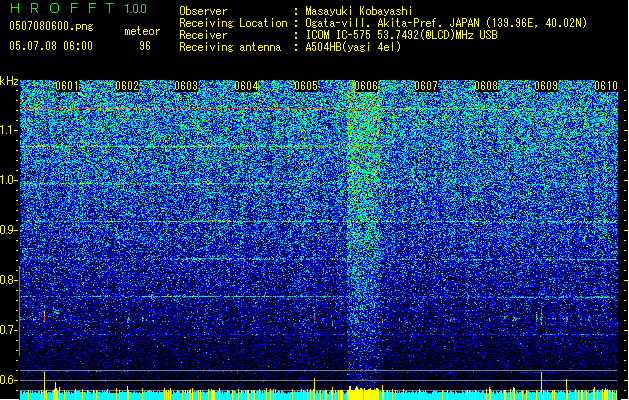Click the "Observer" field label

203,11
